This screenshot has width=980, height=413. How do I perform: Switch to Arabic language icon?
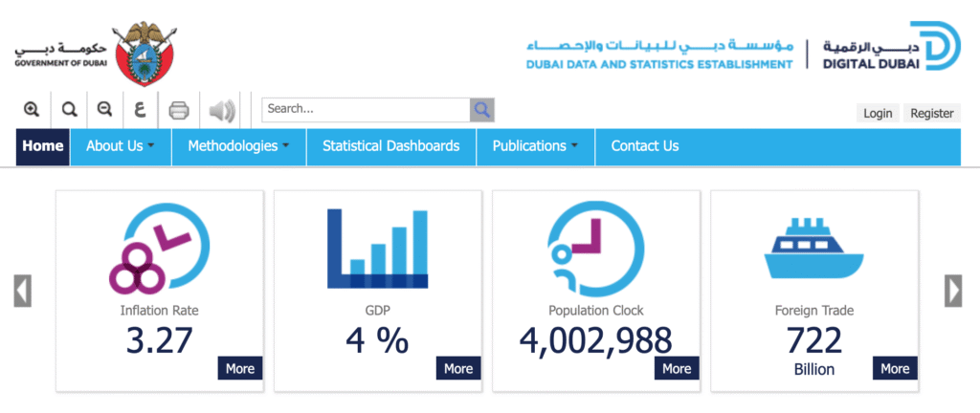click(141, 110)
